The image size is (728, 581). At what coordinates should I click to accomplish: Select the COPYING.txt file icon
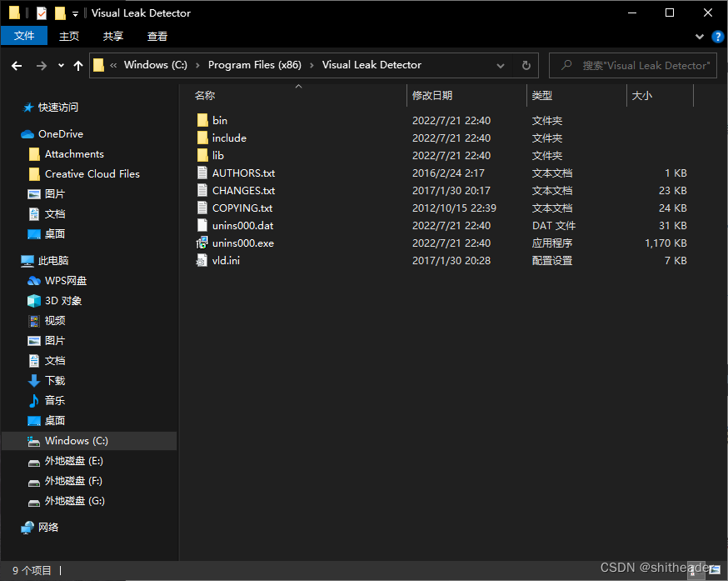[x=202, y=208]
